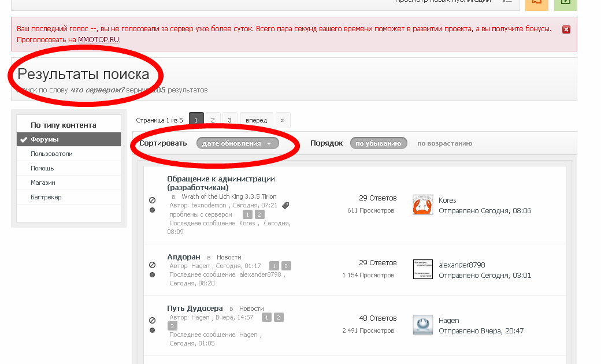Open 'Wrath of the Lich King 3.3.5 Tirion' forum

tap(229, 196)
